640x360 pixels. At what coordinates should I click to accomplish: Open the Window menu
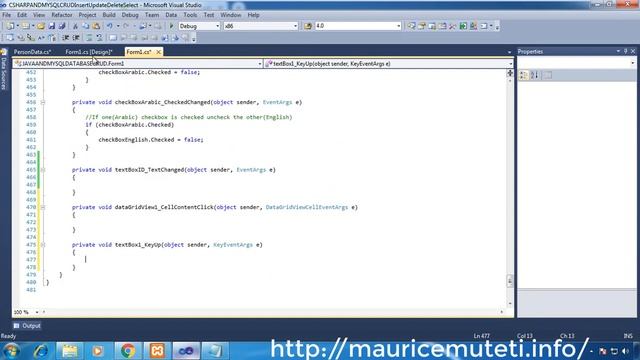click(231, 15)
